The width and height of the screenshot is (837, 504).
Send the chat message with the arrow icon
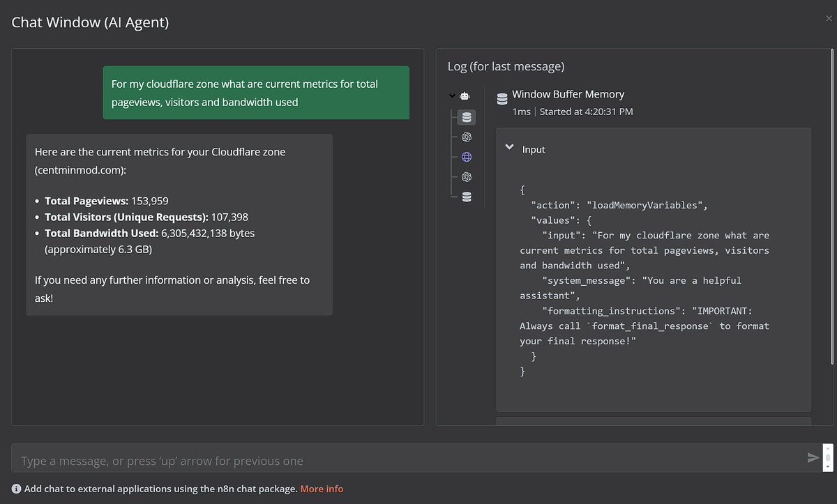(x=813, y=458)
